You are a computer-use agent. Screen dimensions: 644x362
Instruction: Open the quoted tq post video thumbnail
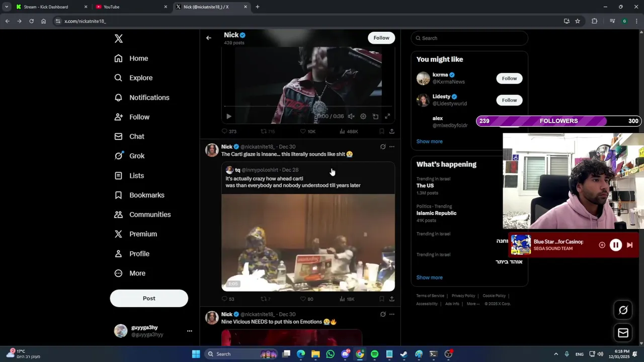click(308, 242)
